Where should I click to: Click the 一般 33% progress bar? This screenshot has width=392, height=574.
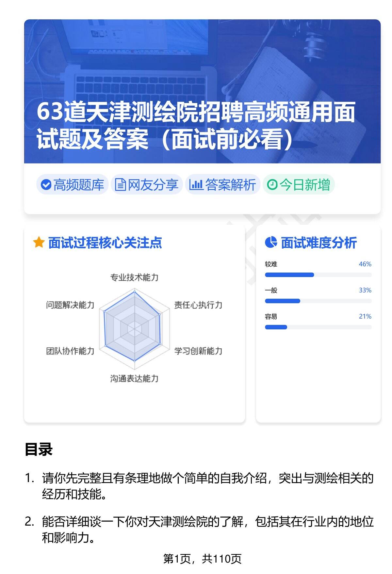[318, 301]
